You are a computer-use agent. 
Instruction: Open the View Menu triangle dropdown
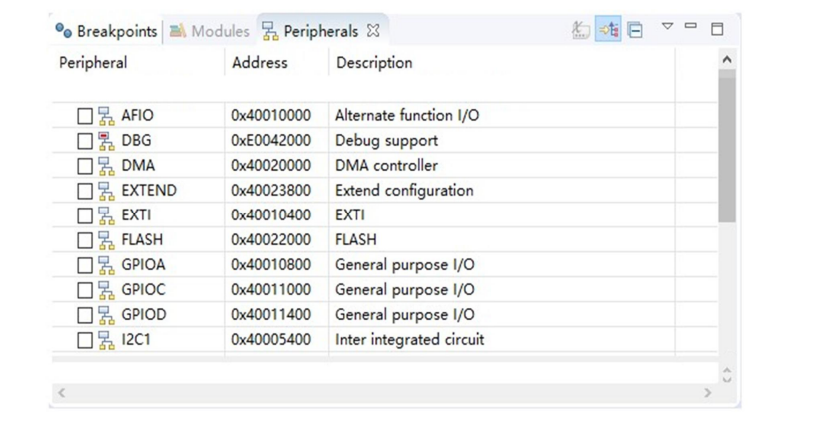[x=667, y=26]
